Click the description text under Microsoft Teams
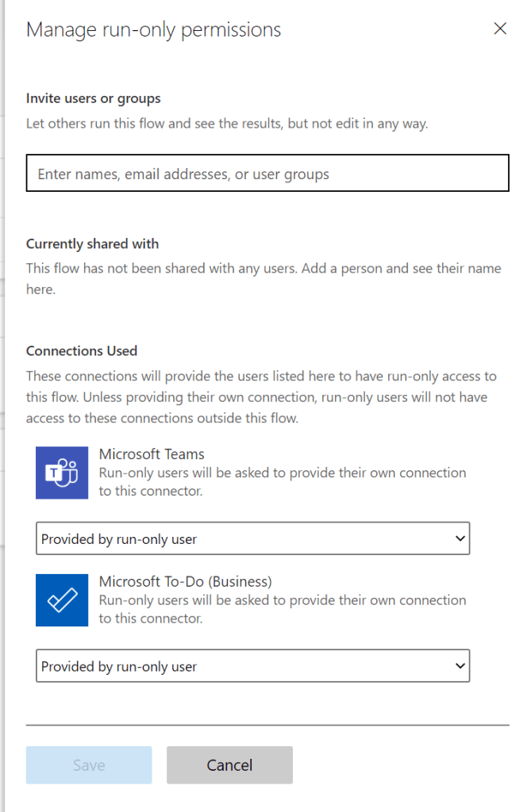Viewport: 527px width, 812px height. (x=282, y=481)
